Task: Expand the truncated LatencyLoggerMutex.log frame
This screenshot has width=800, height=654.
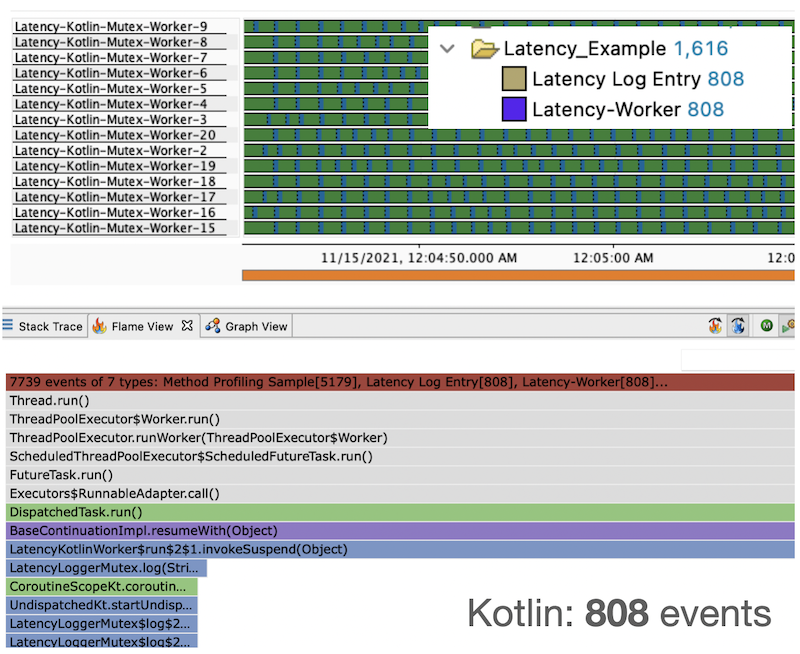Action: coord(100,568)
